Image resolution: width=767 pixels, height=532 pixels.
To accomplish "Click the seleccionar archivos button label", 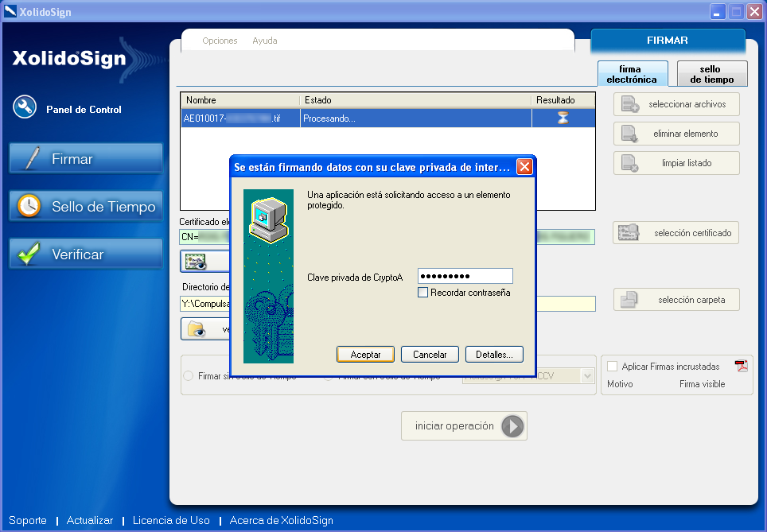I will (x=687, y=104).
